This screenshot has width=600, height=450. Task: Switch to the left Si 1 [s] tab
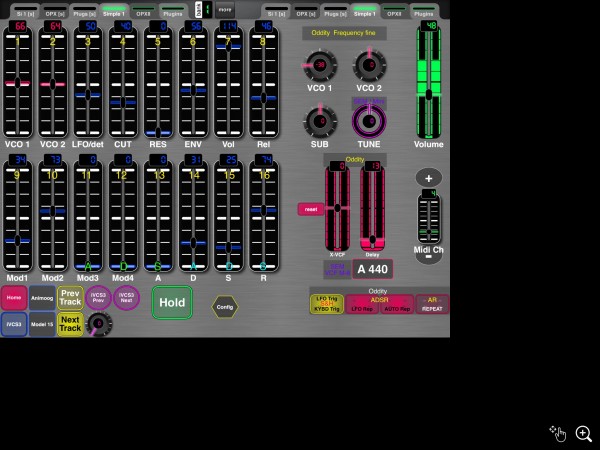(25, 11)
